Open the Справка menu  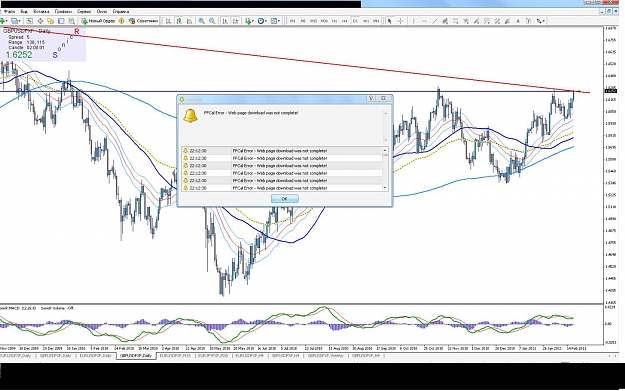(120, 12)
